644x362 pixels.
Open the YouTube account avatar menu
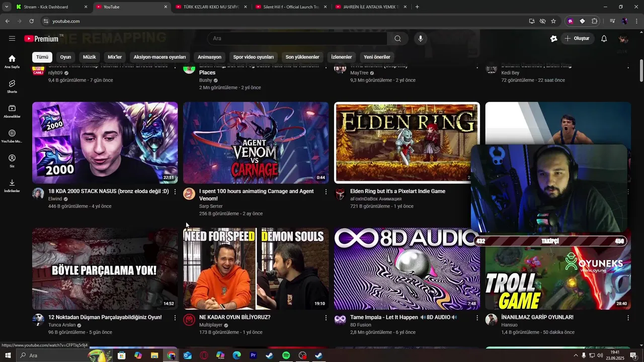tap(623, 39)
